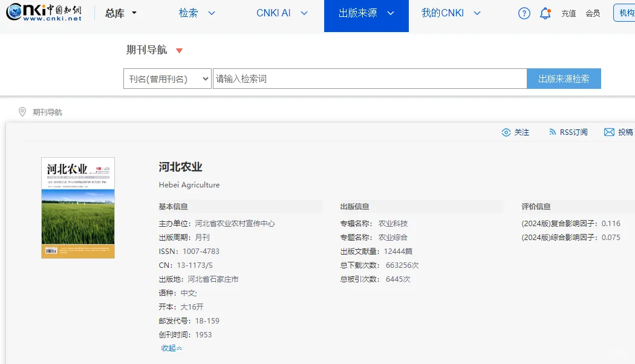Open the 检索 dropdown menu
Image resolution: width=635 pixels, height=364 pixels.
197,12
